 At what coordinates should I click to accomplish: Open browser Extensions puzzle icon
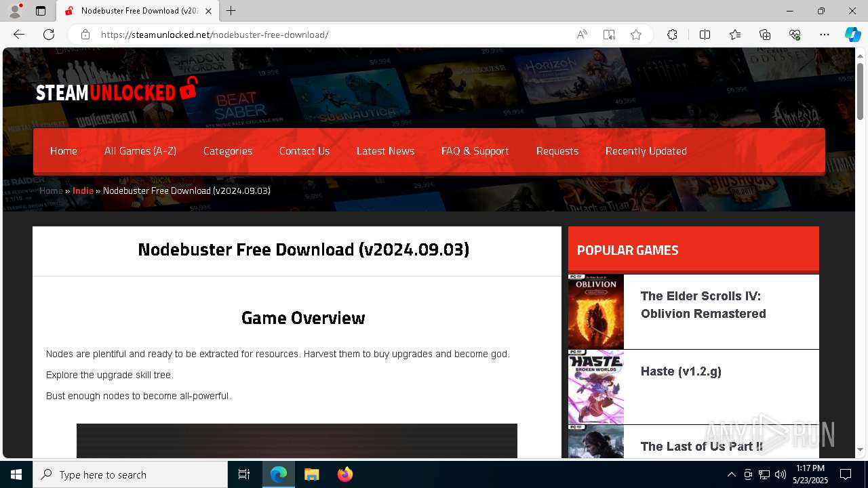coord(672,35)
